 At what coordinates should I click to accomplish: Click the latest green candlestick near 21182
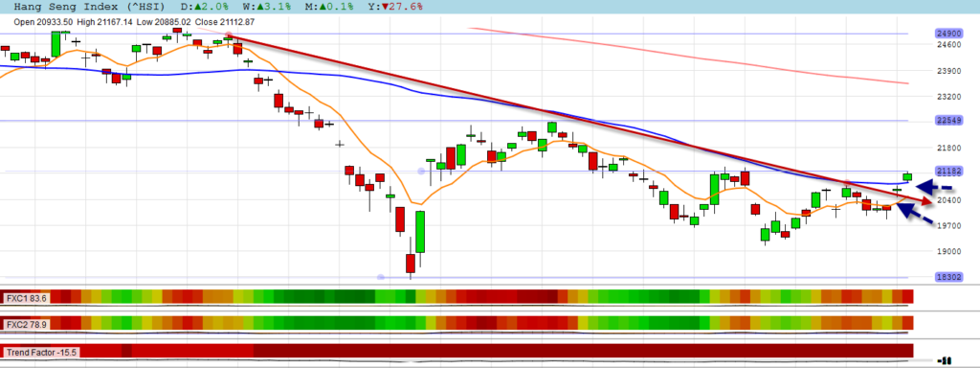[907, 176]
